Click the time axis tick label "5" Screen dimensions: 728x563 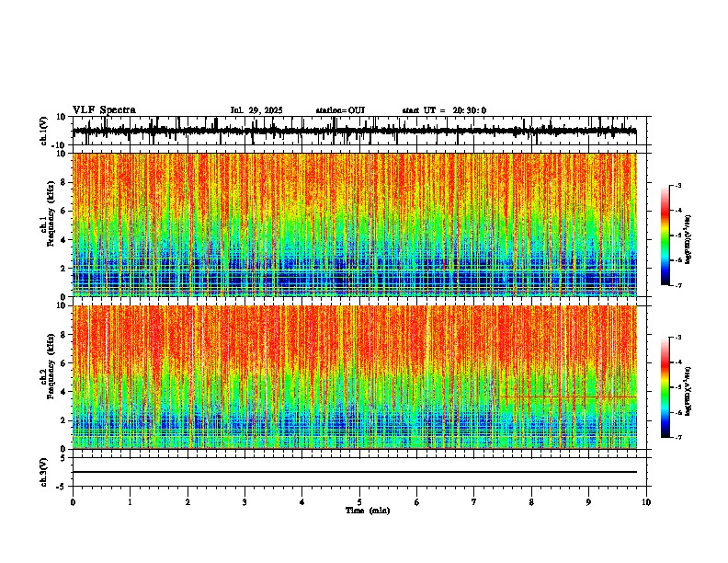tap(359, 502)
